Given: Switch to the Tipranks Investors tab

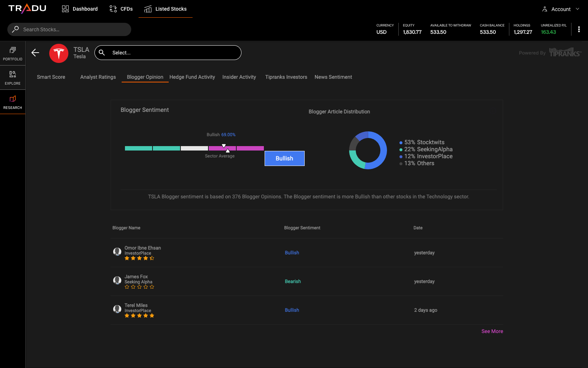Looking at the screenshot, I should pos(286,77).
